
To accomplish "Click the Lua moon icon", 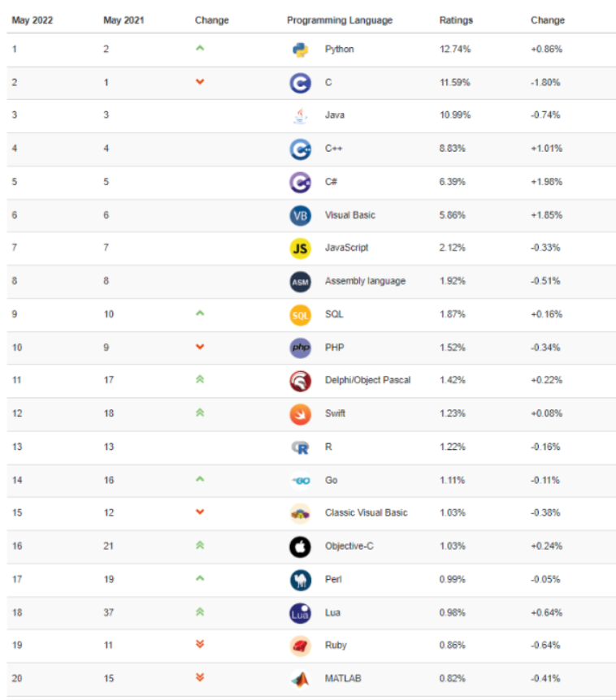I will [x=300, y=612].
